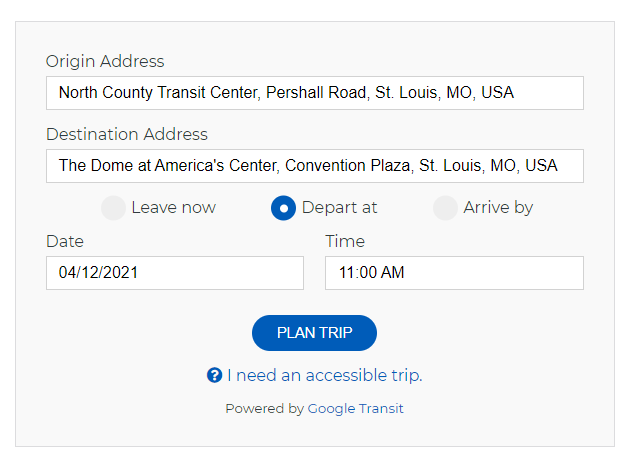Select the Arrive by radio button
This screenshot has height=466, width=634.
[x=445, y=208]
